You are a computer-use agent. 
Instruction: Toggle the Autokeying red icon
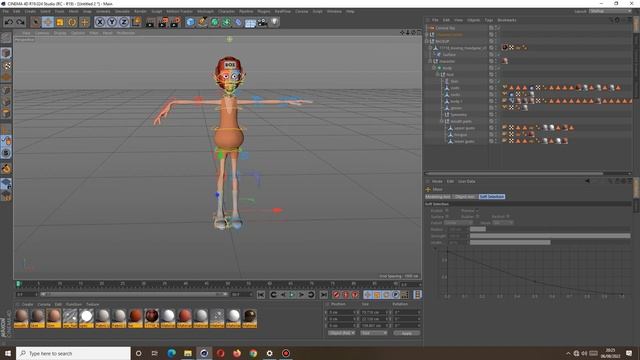346,295
